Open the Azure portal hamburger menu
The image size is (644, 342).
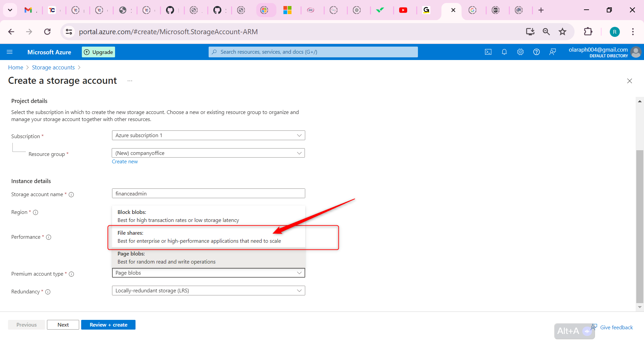coord(10,52)
